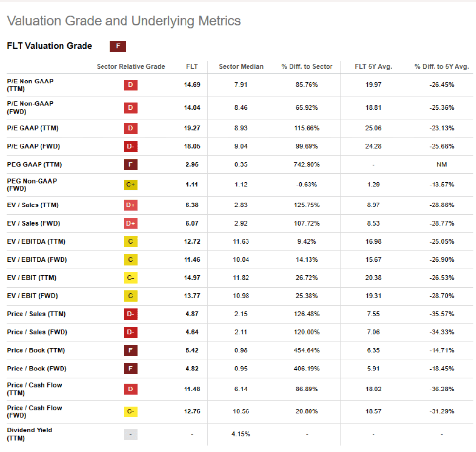Image resolution: width=476 pixels, height=452 pixels.
Task: Select the D- grade badge for Price / Sales (TTM)
Action: pos(130,314)
